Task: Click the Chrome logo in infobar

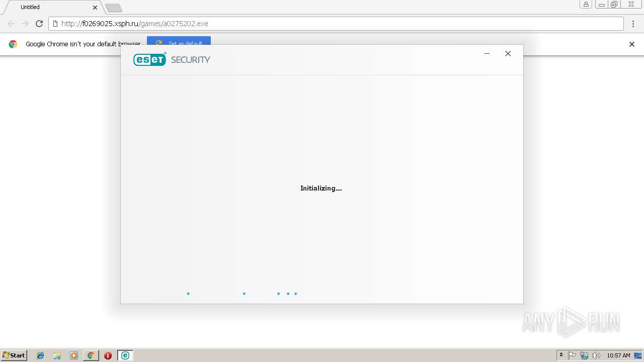Action: [x=13, y=44]
